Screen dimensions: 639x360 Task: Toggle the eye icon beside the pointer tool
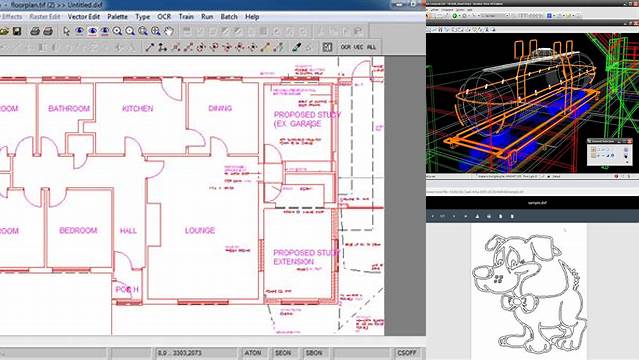click(x=79, y=31)
